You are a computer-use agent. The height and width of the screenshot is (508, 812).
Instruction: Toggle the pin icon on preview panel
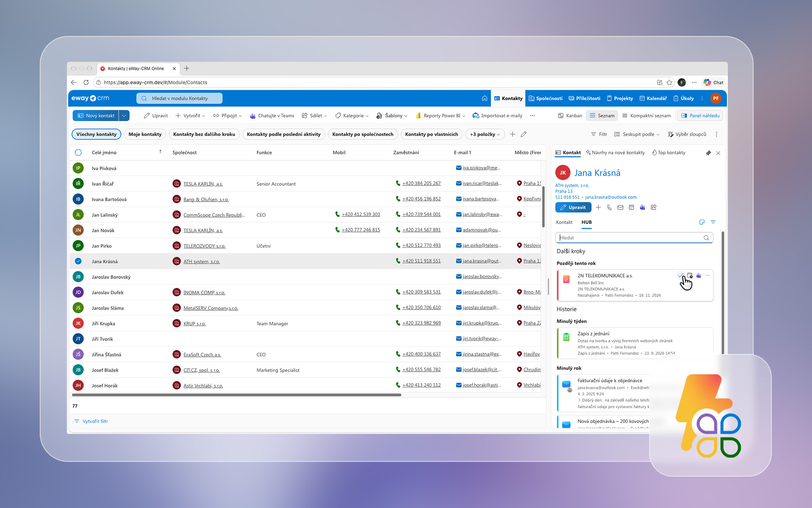[708, 153]
